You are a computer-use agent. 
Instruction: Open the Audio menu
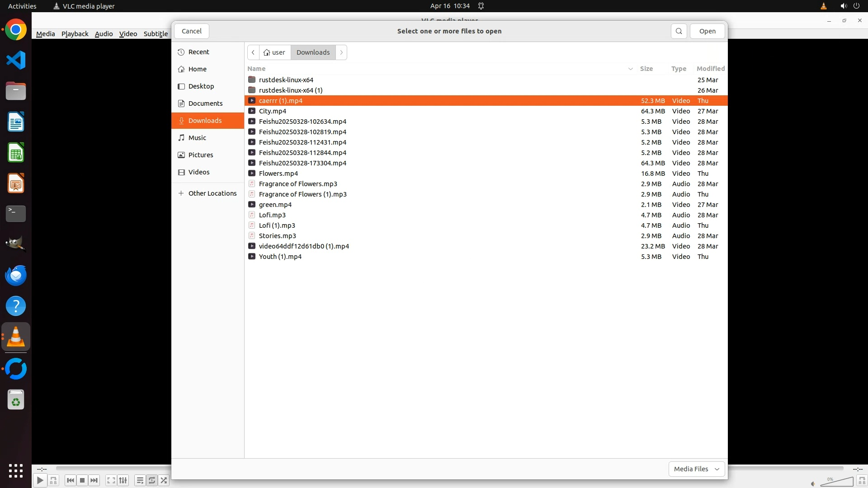pos(104,33)
